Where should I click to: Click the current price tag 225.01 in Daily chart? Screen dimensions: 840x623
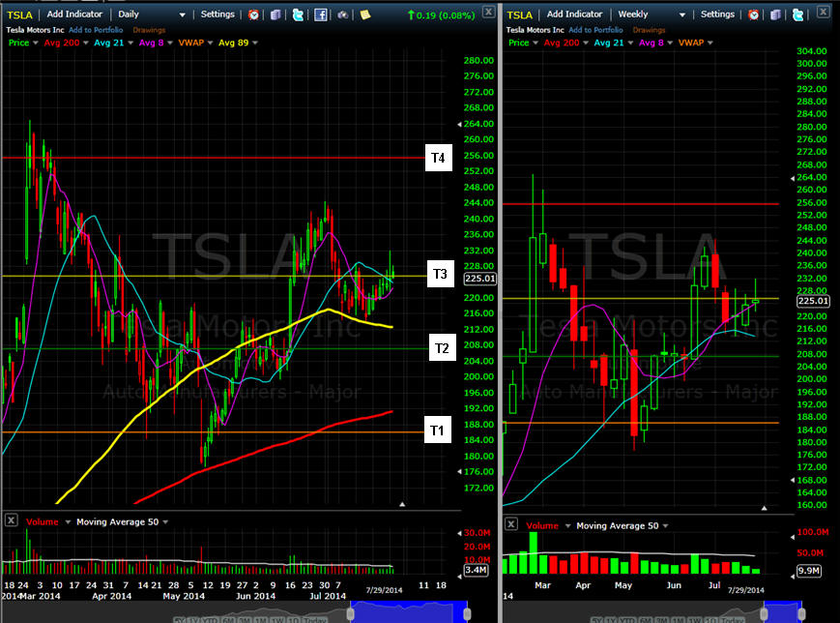[x=480, y=279]
